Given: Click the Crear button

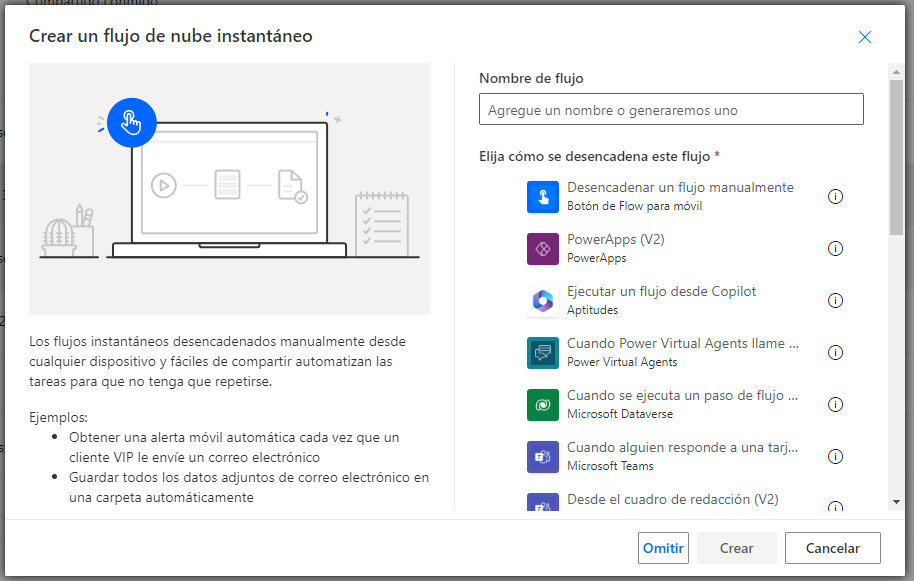Looking at the screenshot, I should click(x=737, y=548).
